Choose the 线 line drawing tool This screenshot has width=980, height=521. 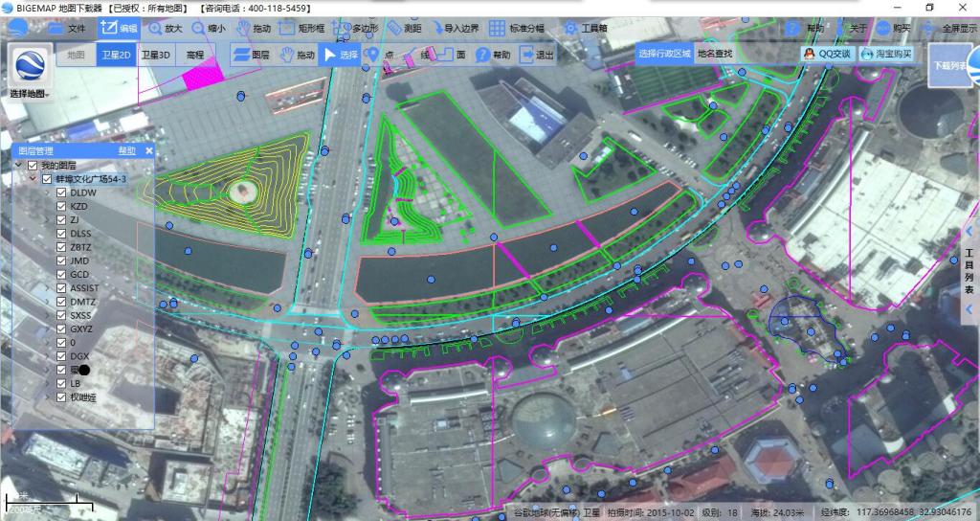(x=417, y=55)
